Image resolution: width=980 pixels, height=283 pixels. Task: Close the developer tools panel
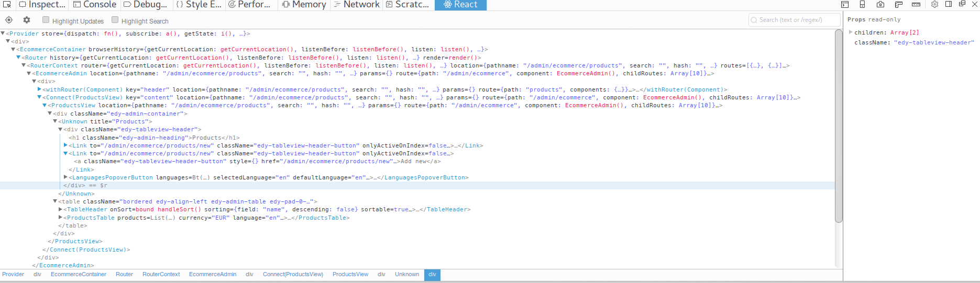coord(975,4)
